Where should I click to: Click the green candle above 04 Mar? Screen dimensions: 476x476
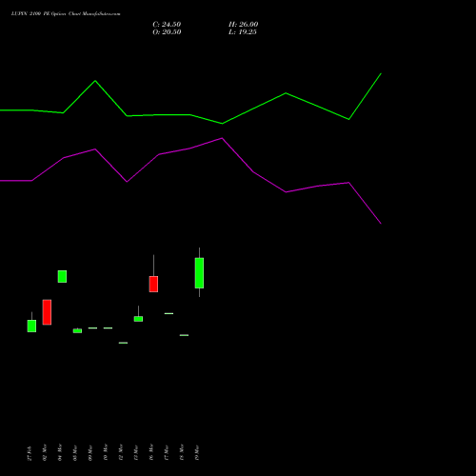tap(62, 276)
